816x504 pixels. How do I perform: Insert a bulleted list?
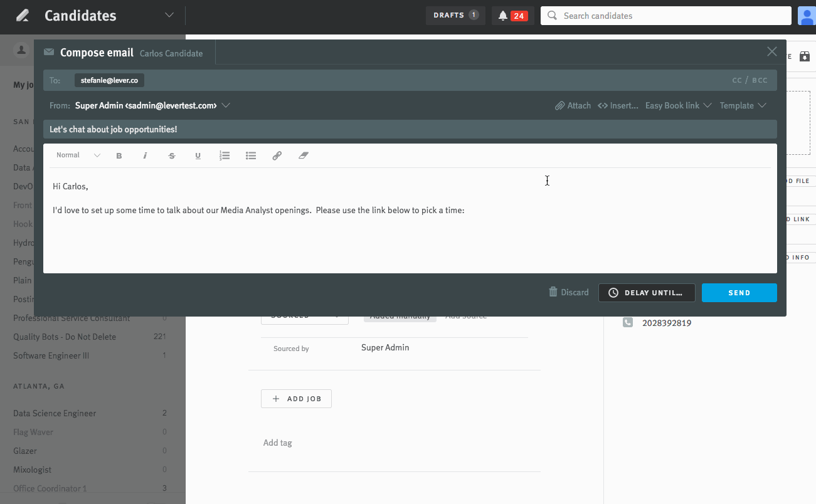251,155
